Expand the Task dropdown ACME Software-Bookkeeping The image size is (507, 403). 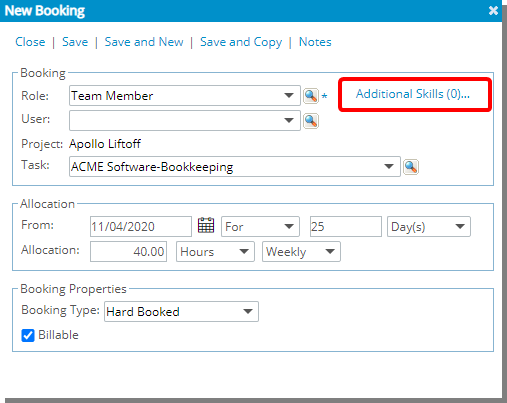pyautogui.click(x=235, y=166)
